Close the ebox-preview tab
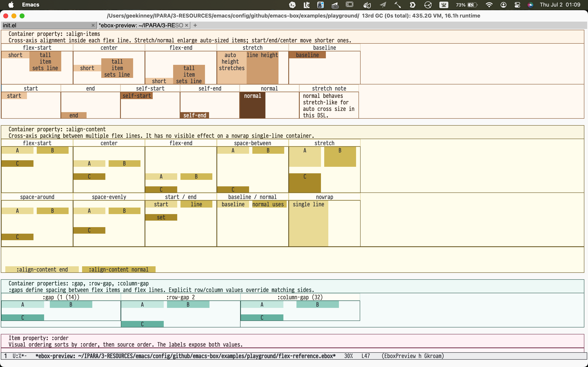The width and height of the screenshot is (588, 367). [186, 25]
